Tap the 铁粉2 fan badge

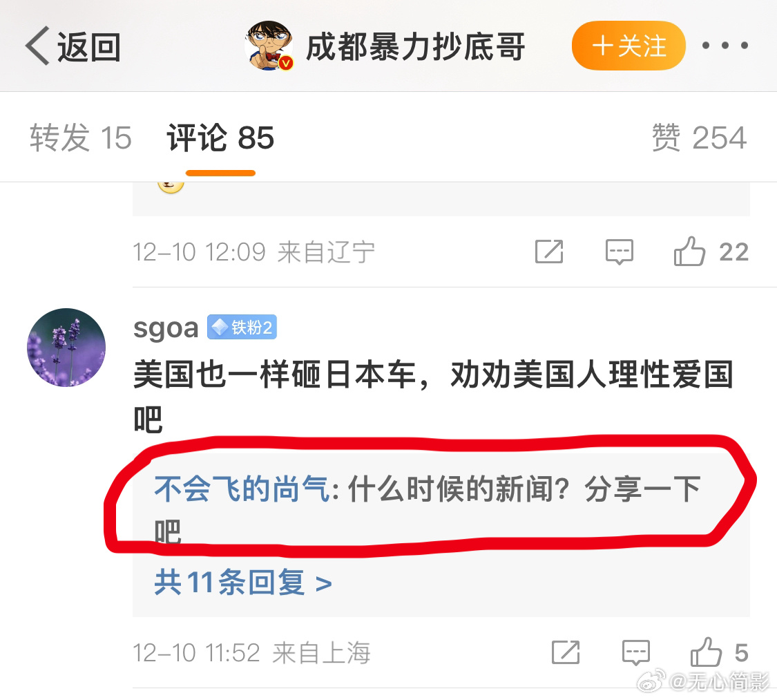[x=242, y=327]
